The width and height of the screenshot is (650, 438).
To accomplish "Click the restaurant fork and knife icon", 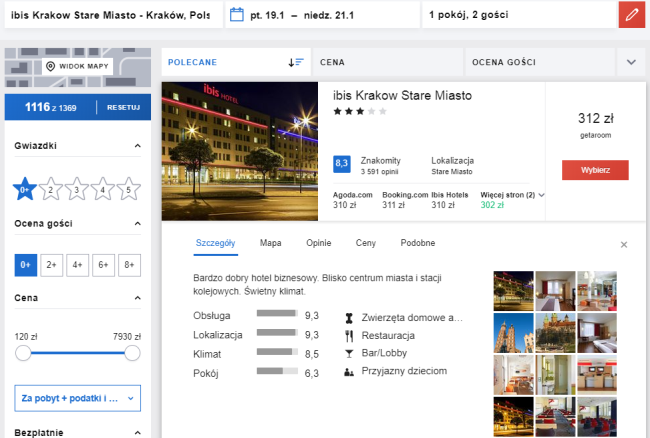I will (349, 336).
